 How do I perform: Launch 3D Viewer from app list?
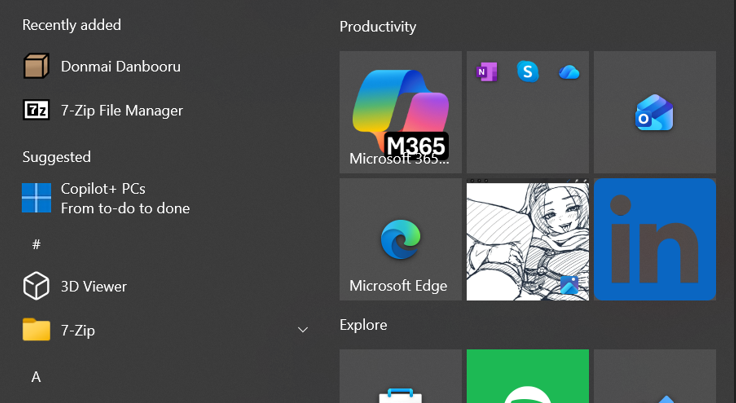pyautogui.click(x=93, y=286)
